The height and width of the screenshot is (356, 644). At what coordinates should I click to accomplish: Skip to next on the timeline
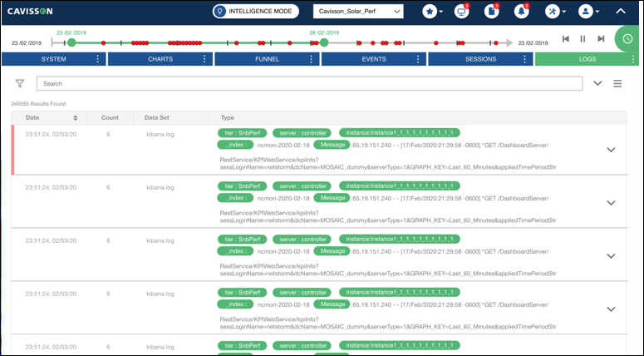pos(601,38)
